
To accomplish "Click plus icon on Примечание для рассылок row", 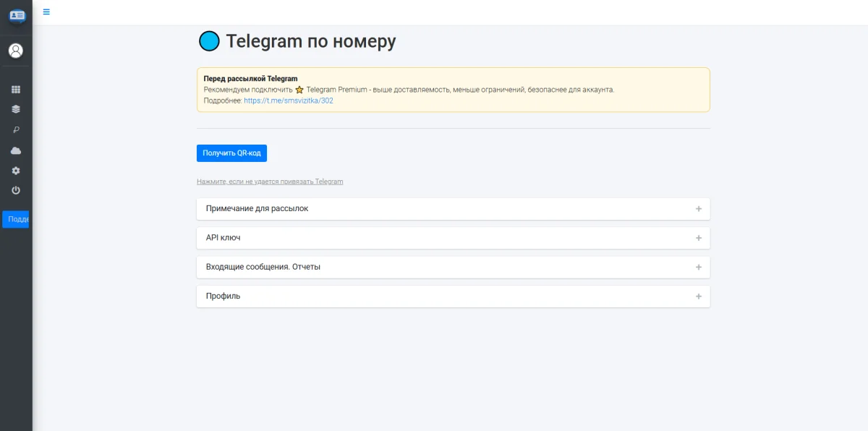I will click(699, 209).
